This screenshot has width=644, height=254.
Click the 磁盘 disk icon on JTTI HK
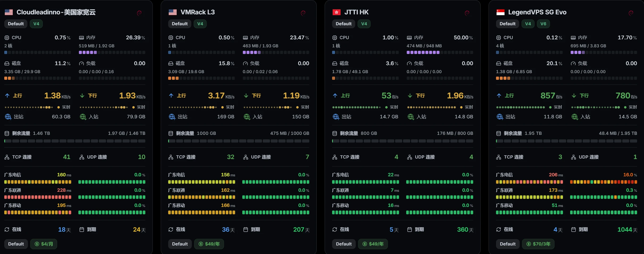335,64
